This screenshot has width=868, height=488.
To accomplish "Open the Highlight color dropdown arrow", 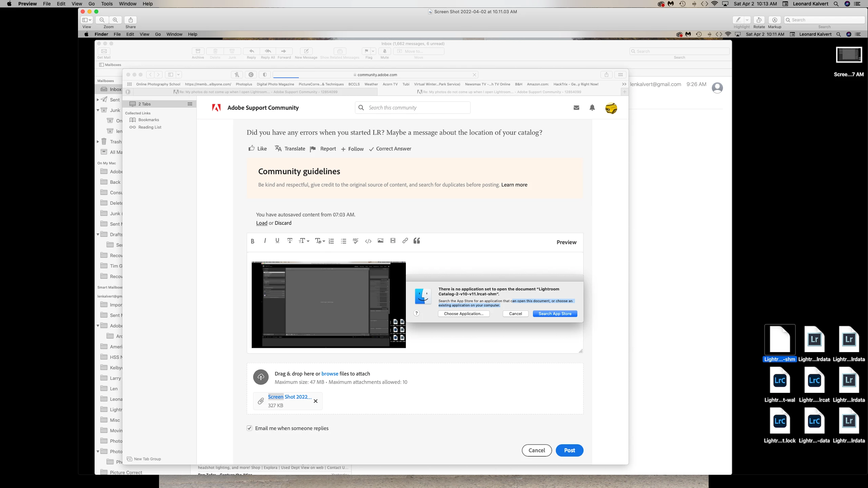I will [x=747, y=20].
